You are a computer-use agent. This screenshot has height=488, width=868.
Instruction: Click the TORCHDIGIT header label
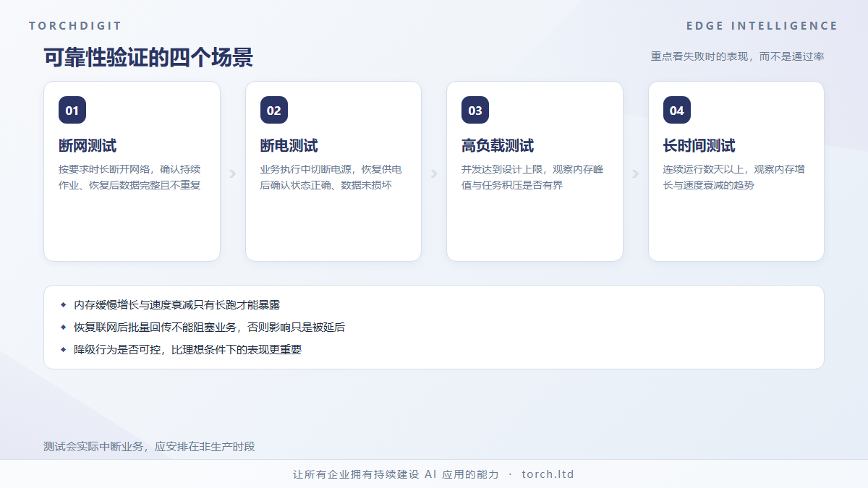coord(75,26)
